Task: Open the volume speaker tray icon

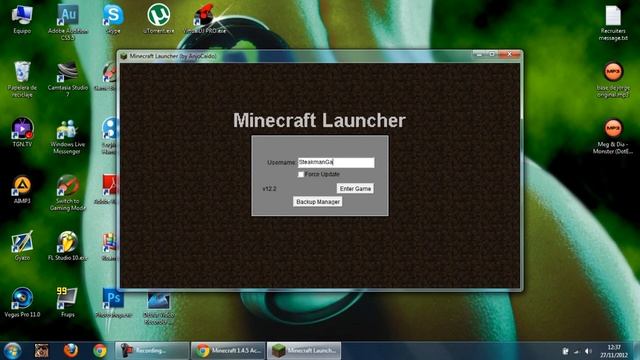Action: tap(588, 351)
